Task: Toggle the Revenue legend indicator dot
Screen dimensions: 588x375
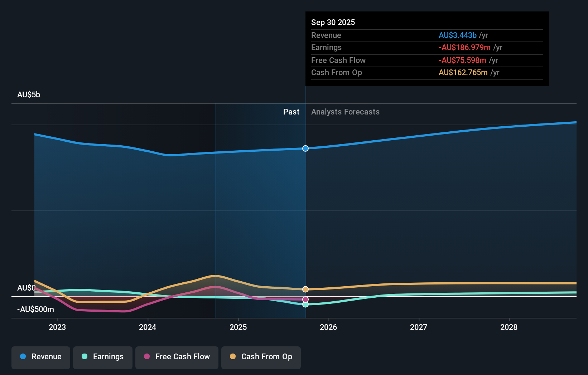Action: (x=23, y=357)
